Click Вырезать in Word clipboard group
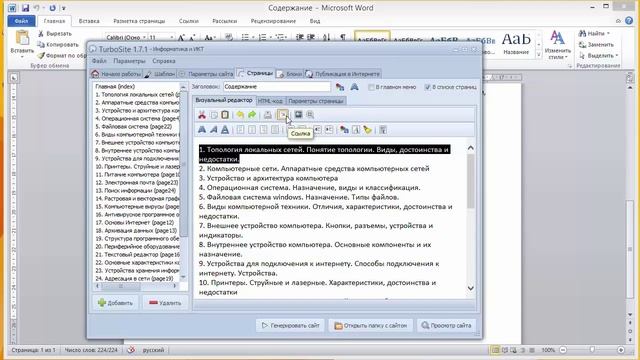The image size is (640, 360). 55,34
